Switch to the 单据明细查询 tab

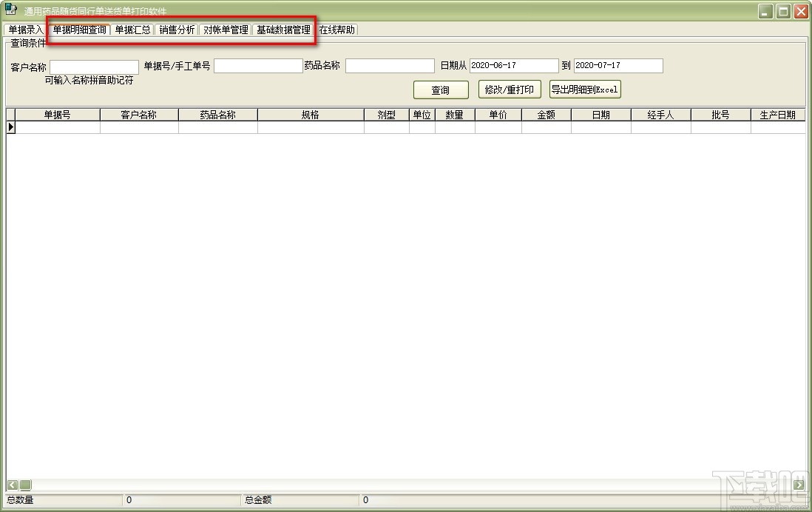click(79, 30)
